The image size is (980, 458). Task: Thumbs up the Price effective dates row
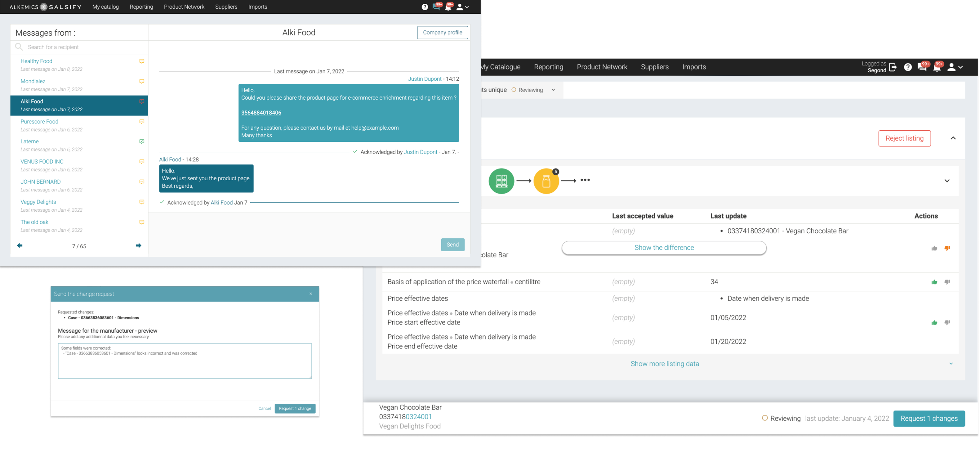coord(934,322)
